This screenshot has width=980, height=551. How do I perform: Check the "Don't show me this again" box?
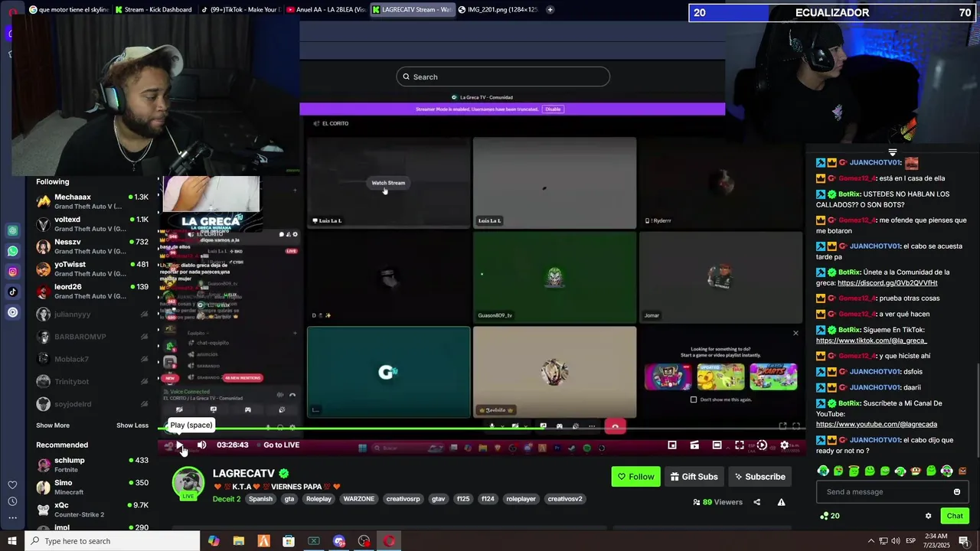[x=694, y=399]
